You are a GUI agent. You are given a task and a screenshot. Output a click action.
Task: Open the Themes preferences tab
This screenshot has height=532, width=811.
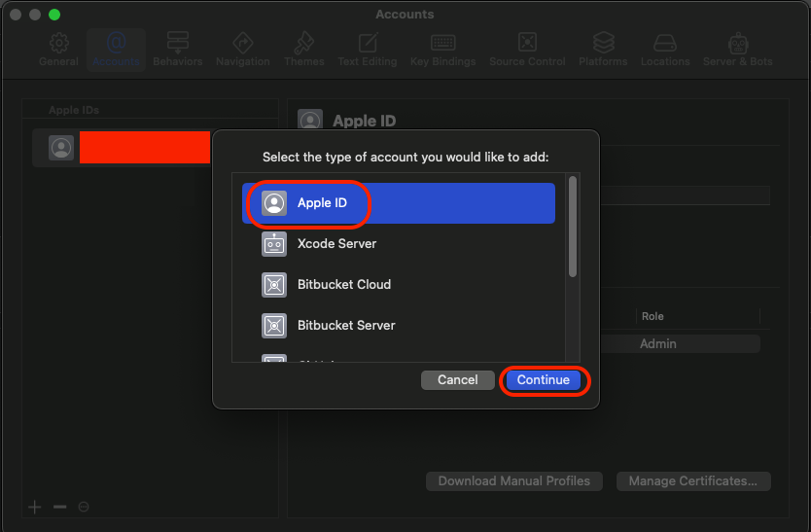click(304, 50)
